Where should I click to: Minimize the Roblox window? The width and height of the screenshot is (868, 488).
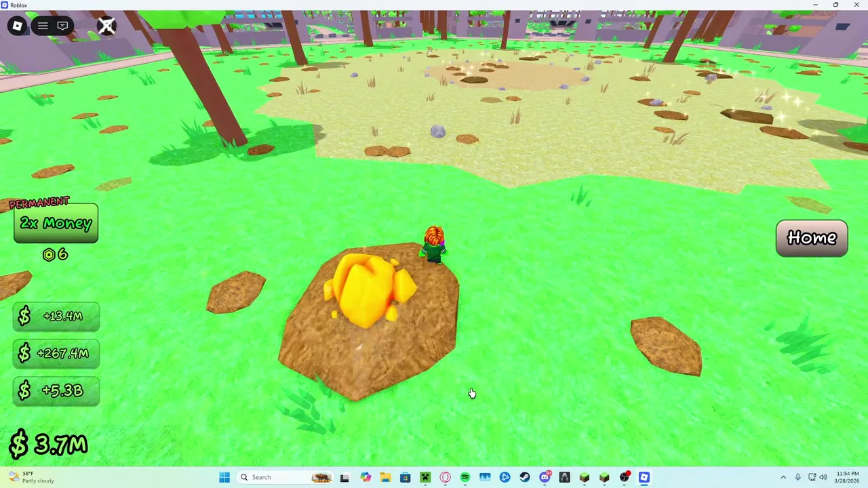click(x=816, y=5)
